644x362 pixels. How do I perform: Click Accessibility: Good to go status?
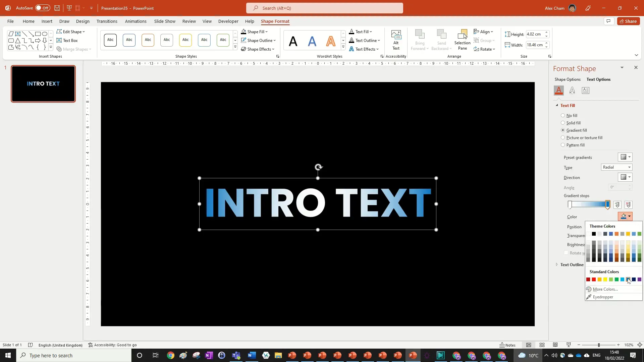pos(112,345)
